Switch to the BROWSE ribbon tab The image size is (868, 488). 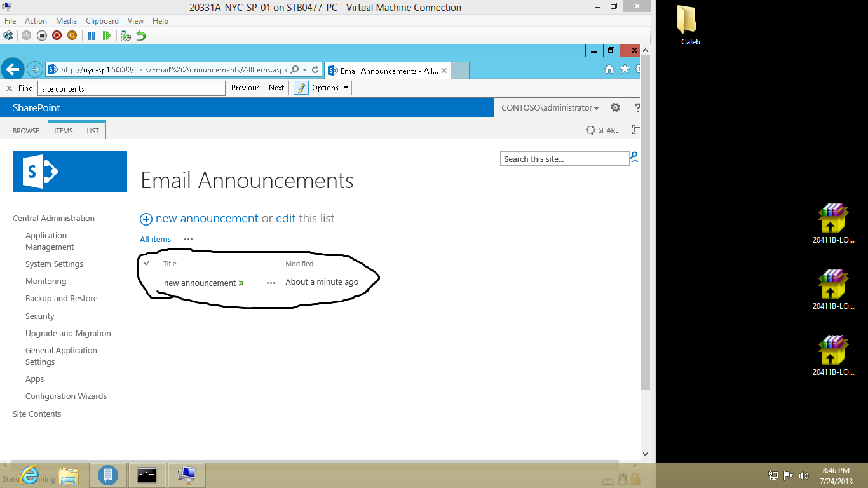tap(26, 131)
